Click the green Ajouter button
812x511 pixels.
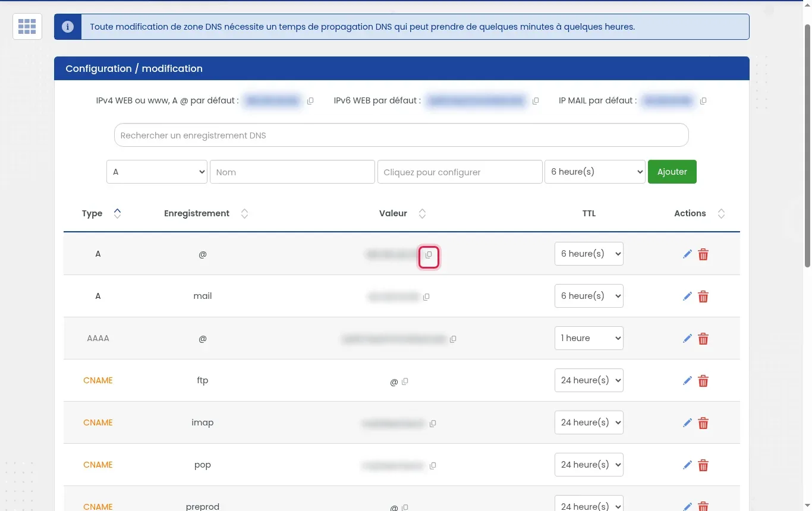click(x=672, y=172)
